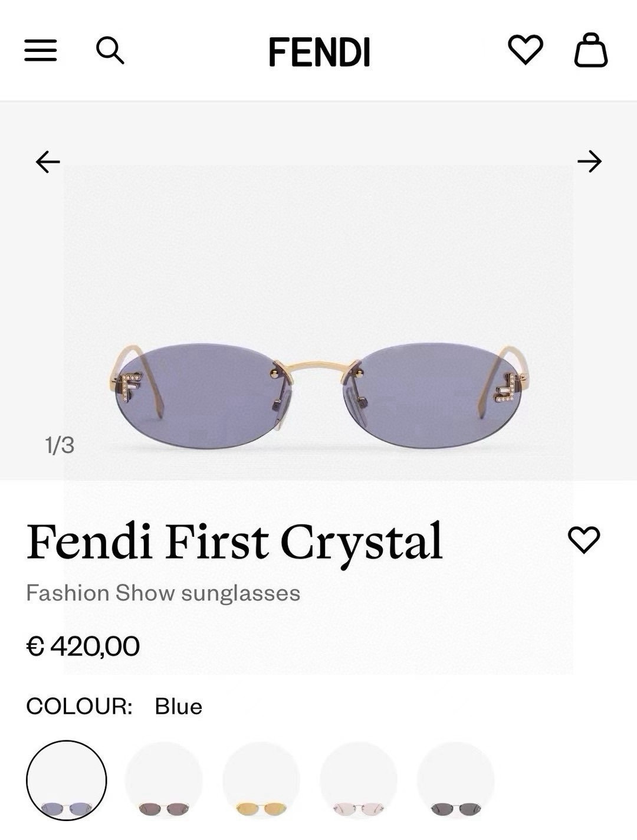Click the 1/3 image counter
This screenshot has width=637, height=840.
(x=60, y=445)
